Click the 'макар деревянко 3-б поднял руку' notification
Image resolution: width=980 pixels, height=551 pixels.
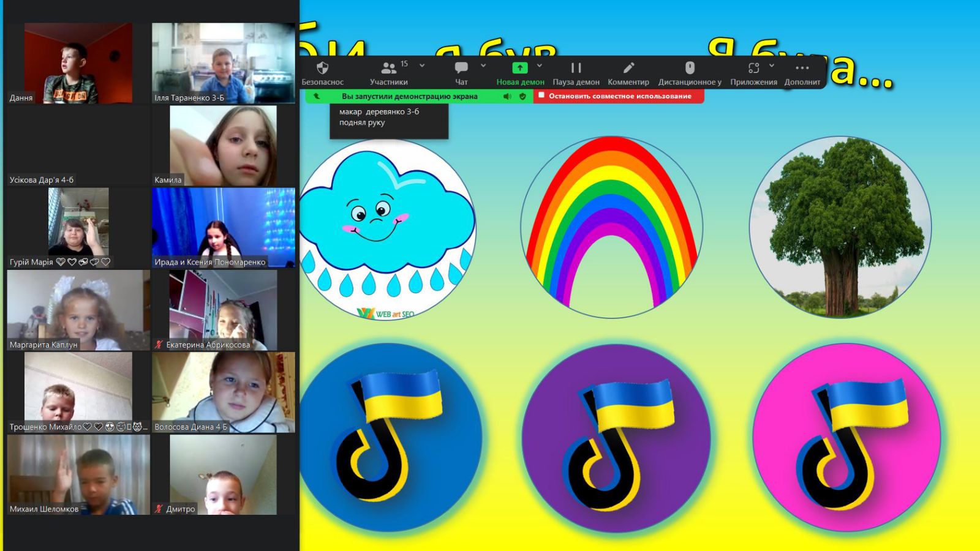[x=389, y=121]
